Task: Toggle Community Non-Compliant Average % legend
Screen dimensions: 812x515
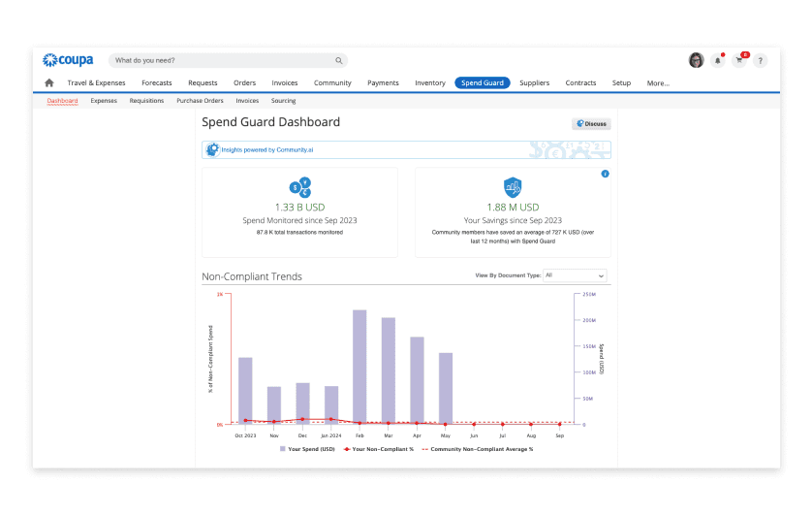Action: click(478, 449)
